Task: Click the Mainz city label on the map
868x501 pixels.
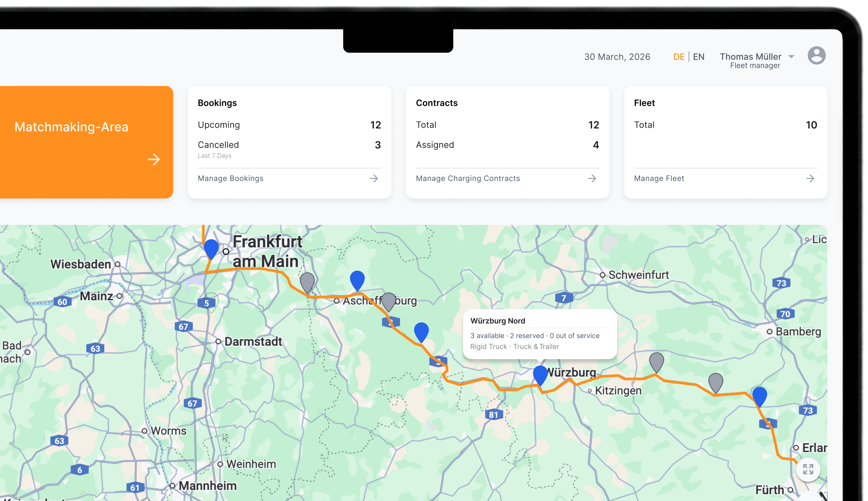Action: click(x=96, y=296)
